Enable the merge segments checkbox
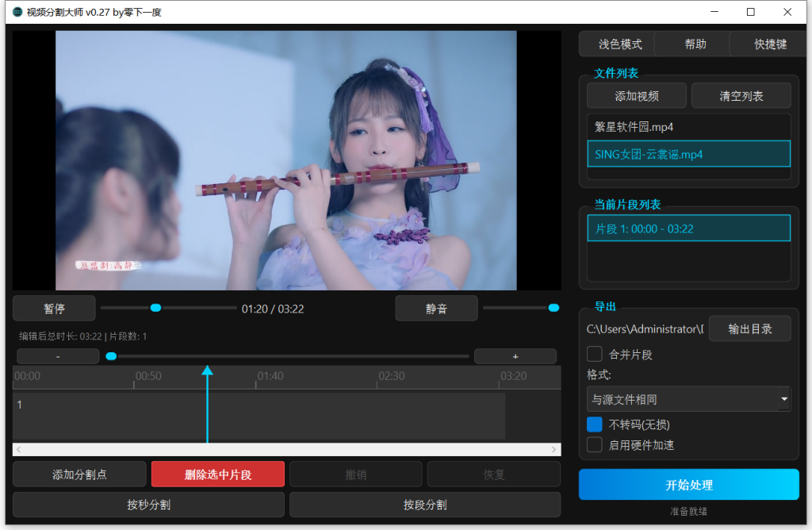Screen dimensions: 812x530 pos(595,355)
